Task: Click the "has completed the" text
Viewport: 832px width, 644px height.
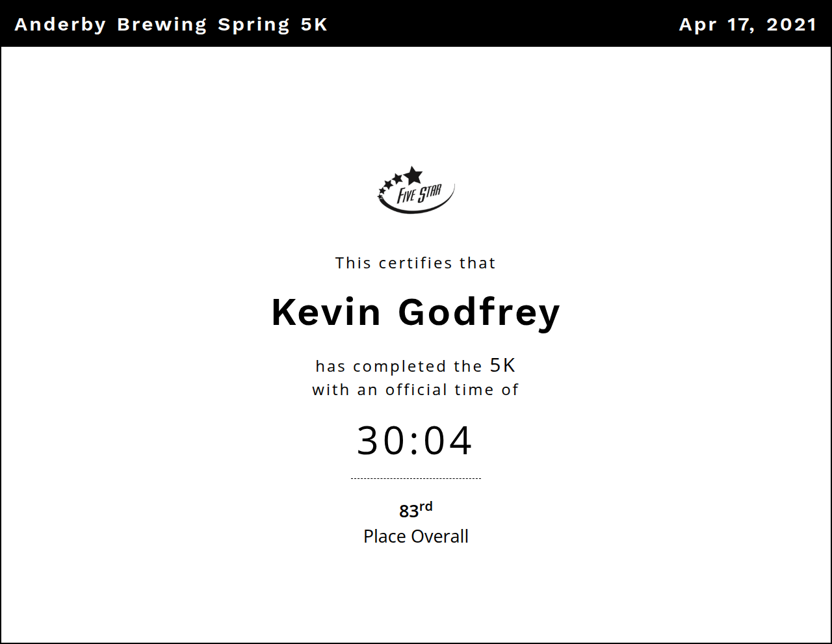Action: (398, 367)
